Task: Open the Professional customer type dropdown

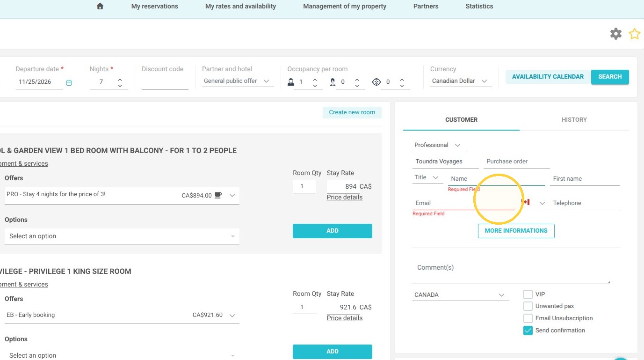Action: tap(439, 145)
